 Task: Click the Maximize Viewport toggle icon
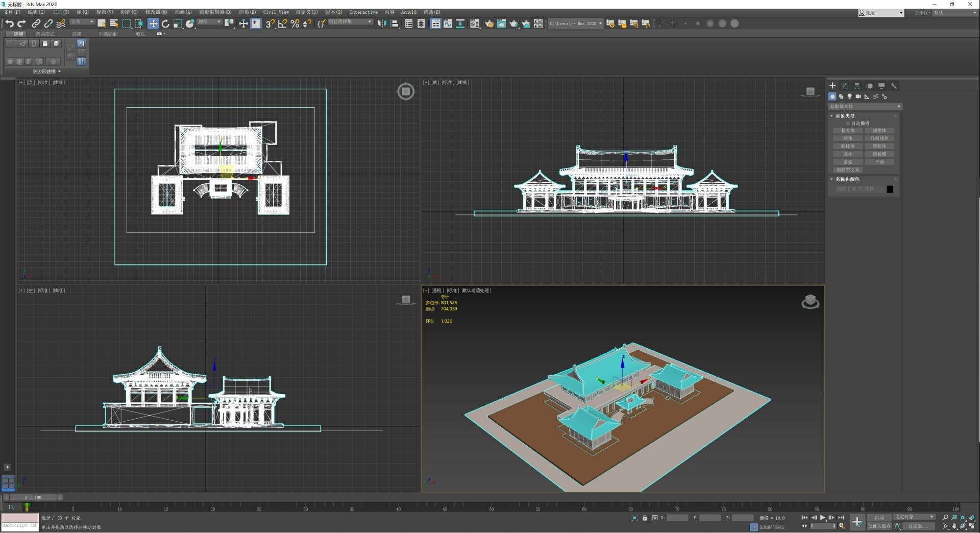point(972,526)
